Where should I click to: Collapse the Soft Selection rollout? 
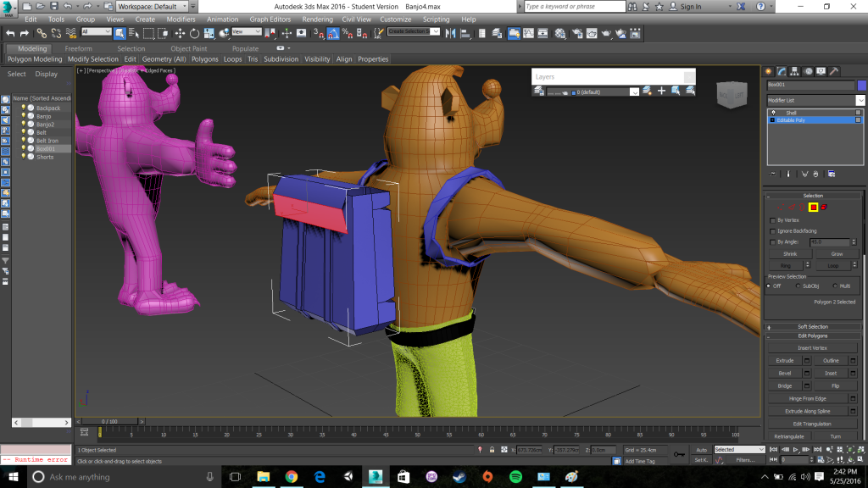pos(812,326)
